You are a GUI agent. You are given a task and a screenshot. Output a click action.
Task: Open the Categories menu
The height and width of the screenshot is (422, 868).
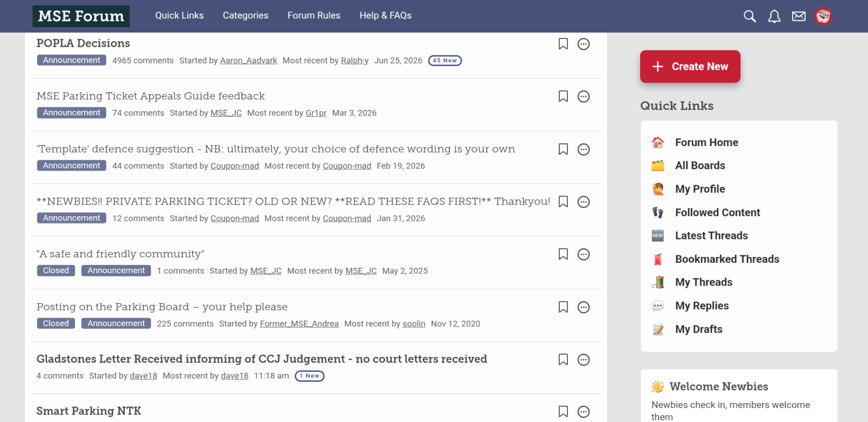[x=246, y=16]
